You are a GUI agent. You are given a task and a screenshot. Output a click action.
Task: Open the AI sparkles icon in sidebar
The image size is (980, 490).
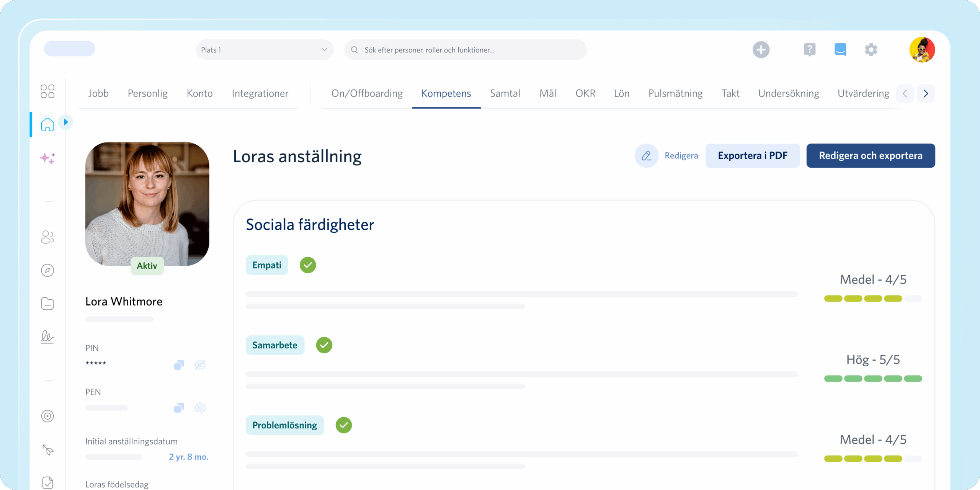click(47, 158)
